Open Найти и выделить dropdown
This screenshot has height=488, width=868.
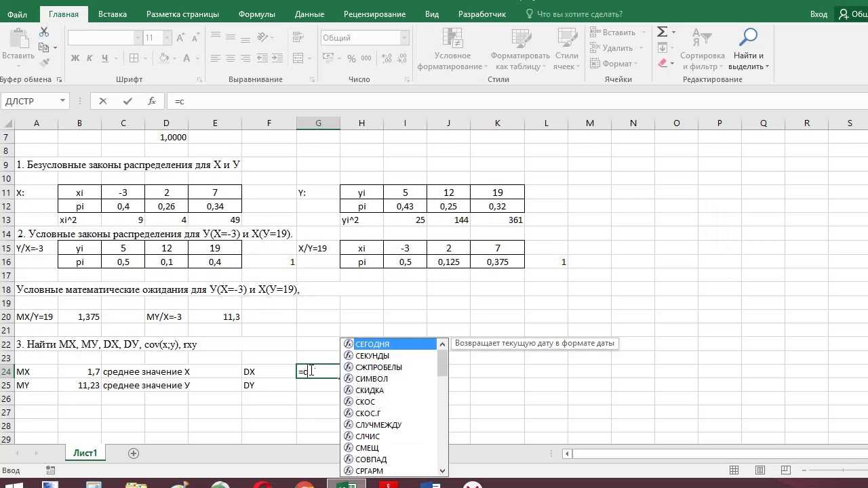coord(748,49)
